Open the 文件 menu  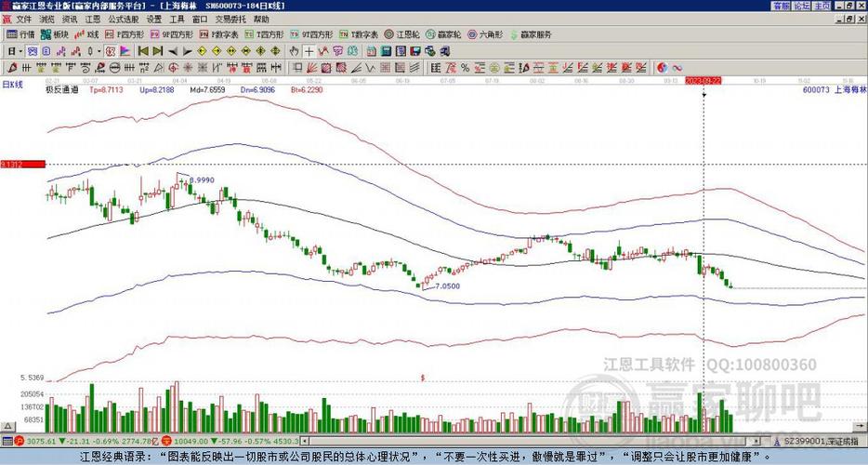tap(23, 20)
